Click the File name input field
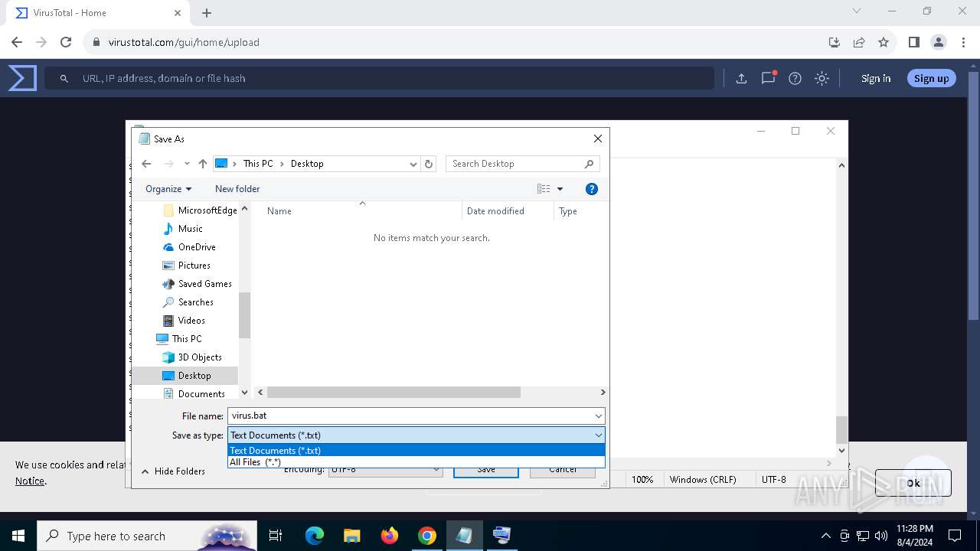Screen dimensions: 980x551 (x=410, y=416)
